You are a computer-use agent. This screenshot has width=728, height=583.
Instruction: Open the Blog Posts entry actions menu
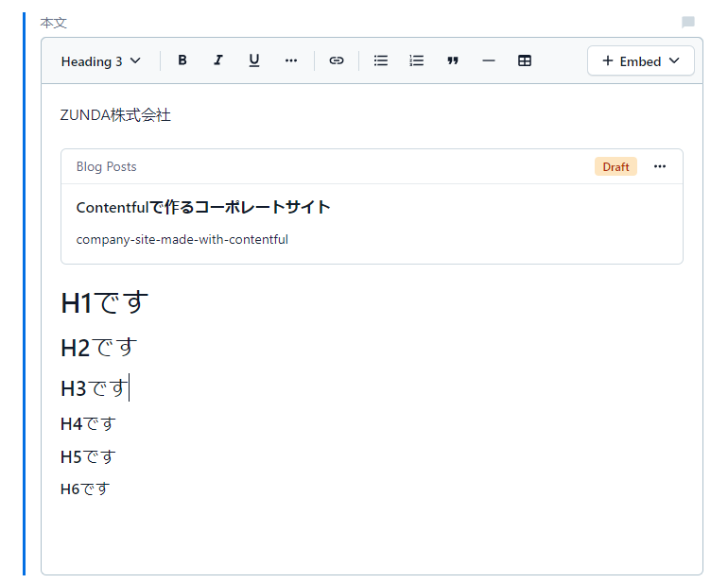(x=660, y=166)
